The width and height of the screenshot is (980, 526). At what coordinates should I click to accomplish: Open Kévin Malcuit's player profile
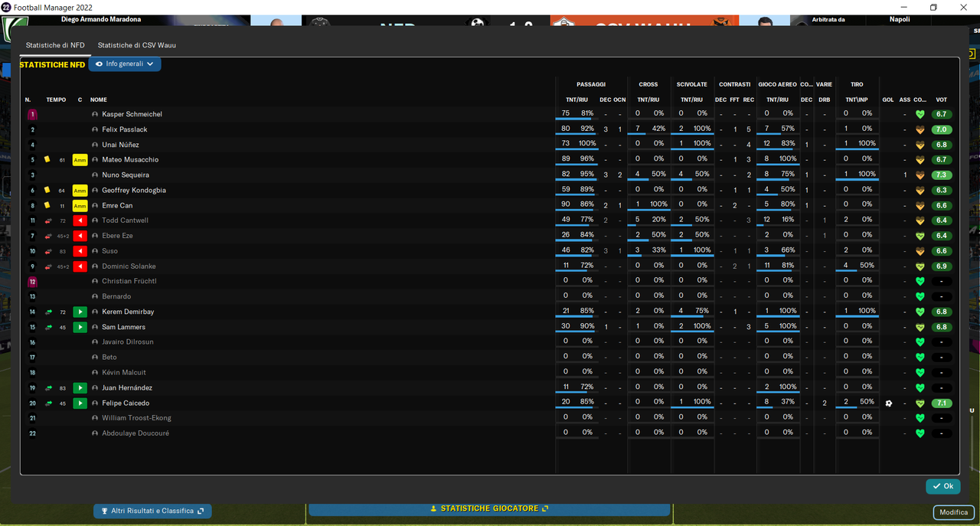[124, 372]
